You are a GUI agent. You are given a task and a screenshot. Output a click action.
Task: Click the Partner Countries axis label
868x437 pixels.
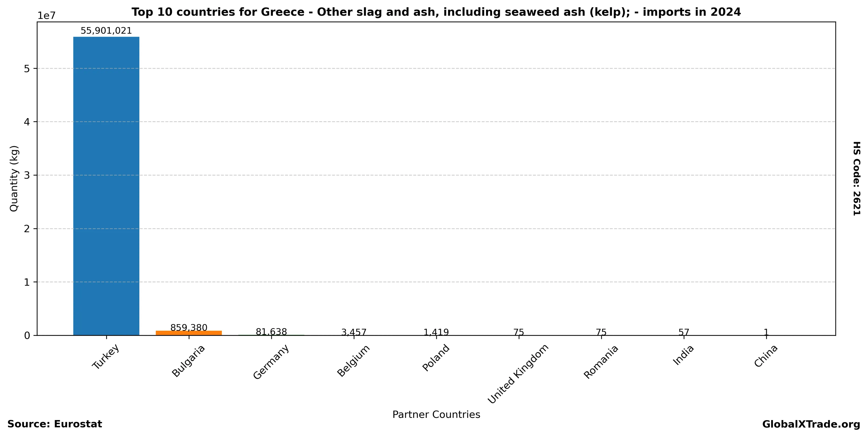pos(436,414)
